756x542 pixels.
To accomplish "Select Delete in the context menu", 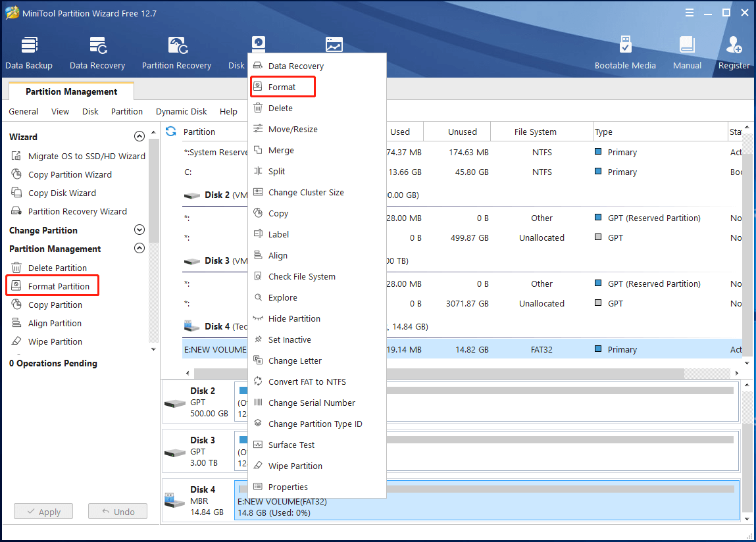I will click(x=316, y=108).
